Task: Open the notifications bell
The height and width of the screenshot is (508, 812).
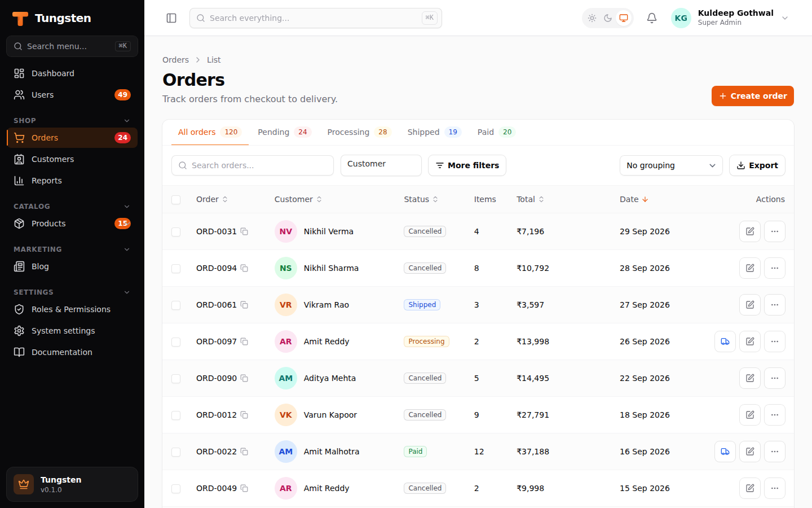Action: [x=652, y=18]
